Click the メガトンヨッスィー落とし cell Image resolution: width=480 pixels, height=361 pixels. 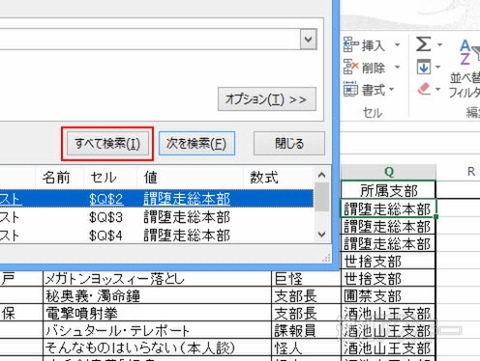pos(157,279)
